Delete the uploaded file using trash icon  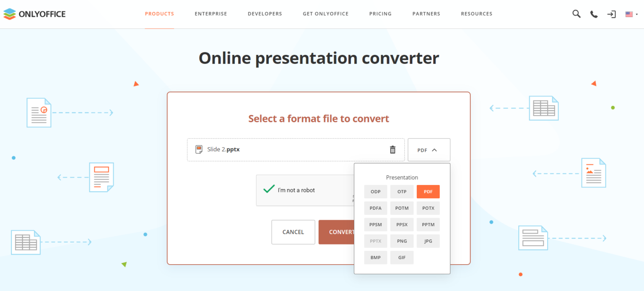point(392,149)
